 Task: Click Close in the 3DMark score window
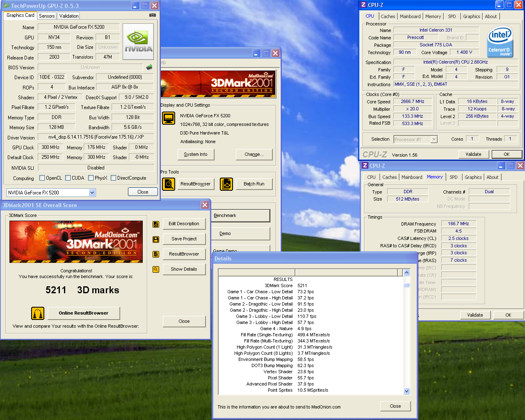184,322
